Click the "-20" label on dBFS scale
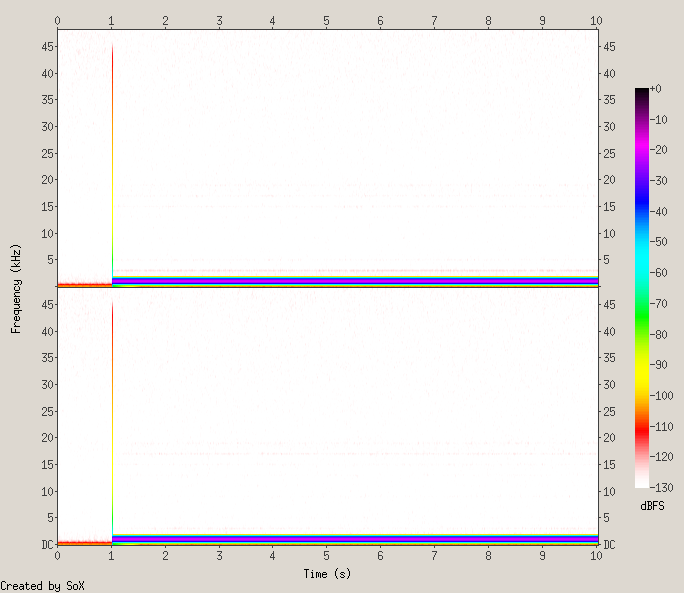The height and width of the screenshot is (593, 684). 658,150
